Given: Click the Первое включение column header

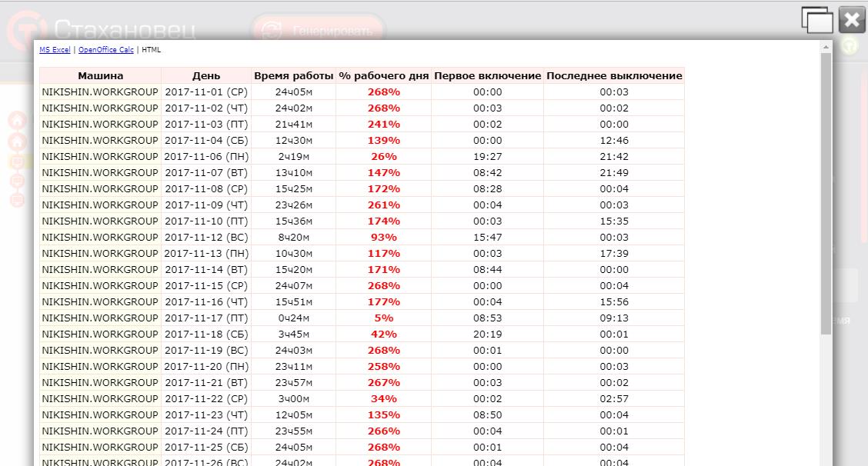Looking at the screenshot, I should [x=487, y=76].
